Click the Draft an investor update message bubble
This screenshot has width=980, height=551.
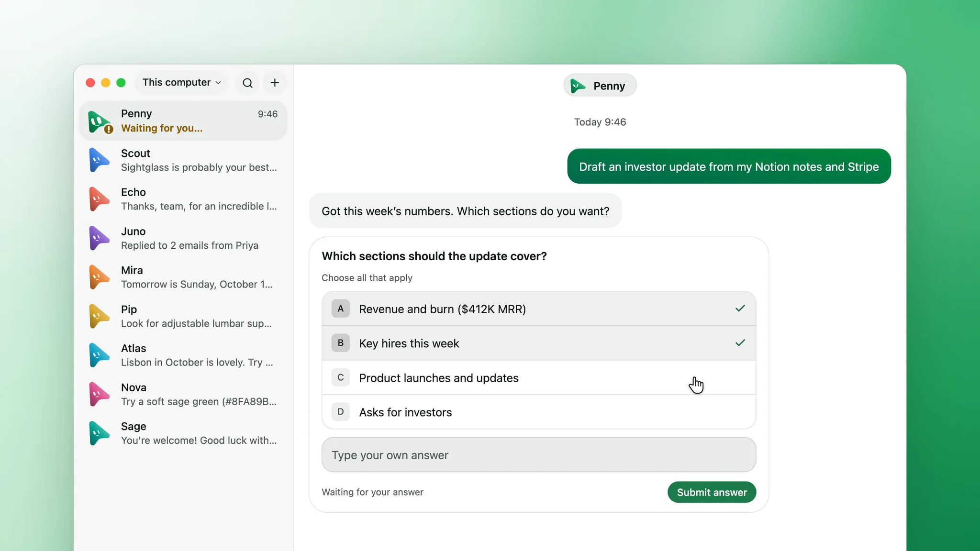pyautogui.click(x=729, y=166)
